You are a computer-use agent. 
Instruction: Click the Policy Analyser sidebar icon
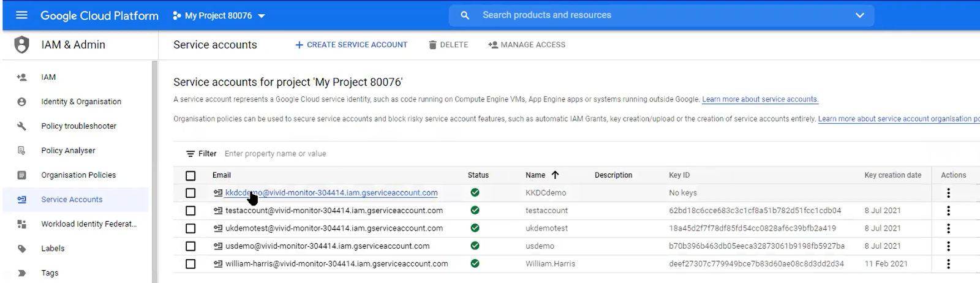(x=22, y=151)
